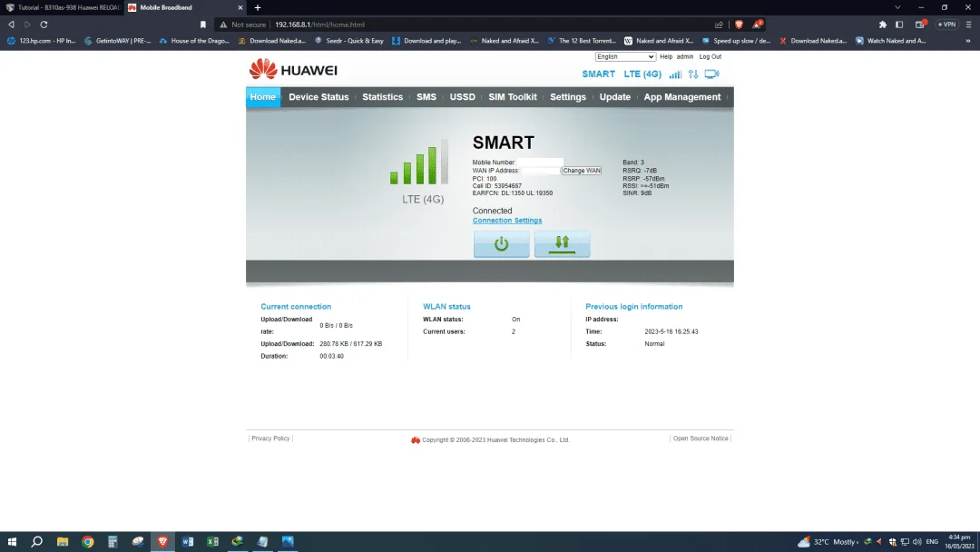Click the Help link

pos(666,56)
